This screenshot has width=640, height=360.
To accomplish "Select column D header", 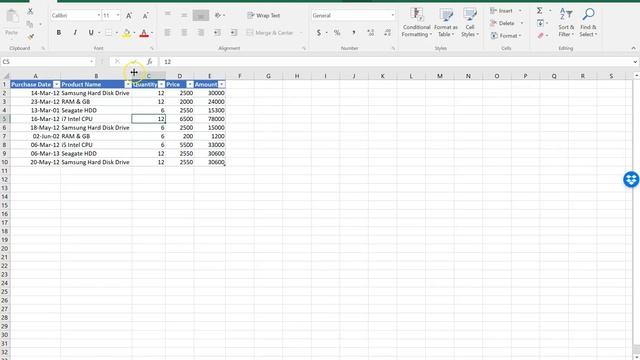I will click(x=180, y=76).
